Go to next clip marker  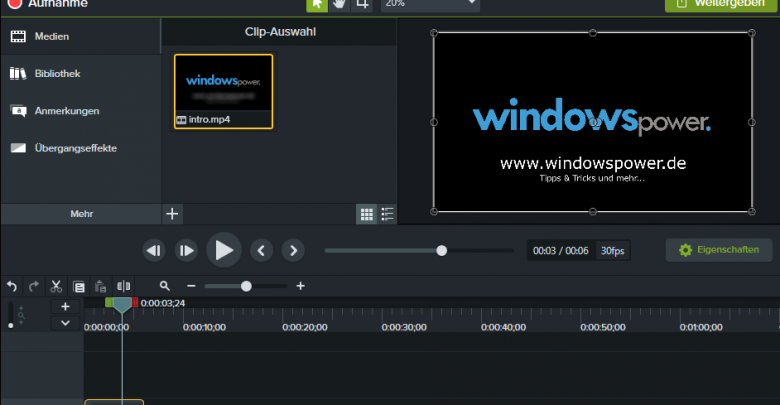[293, 250]
